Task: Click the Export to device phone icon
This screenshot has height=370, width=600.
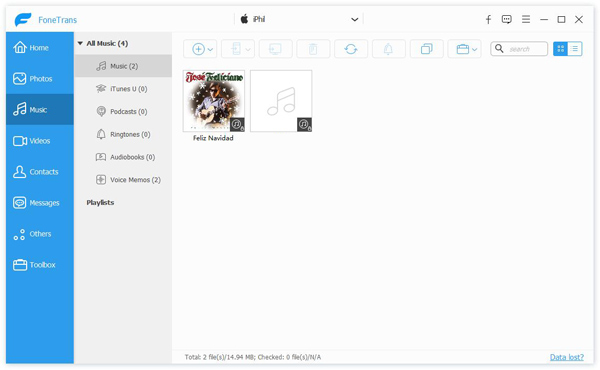Action: 236,49
